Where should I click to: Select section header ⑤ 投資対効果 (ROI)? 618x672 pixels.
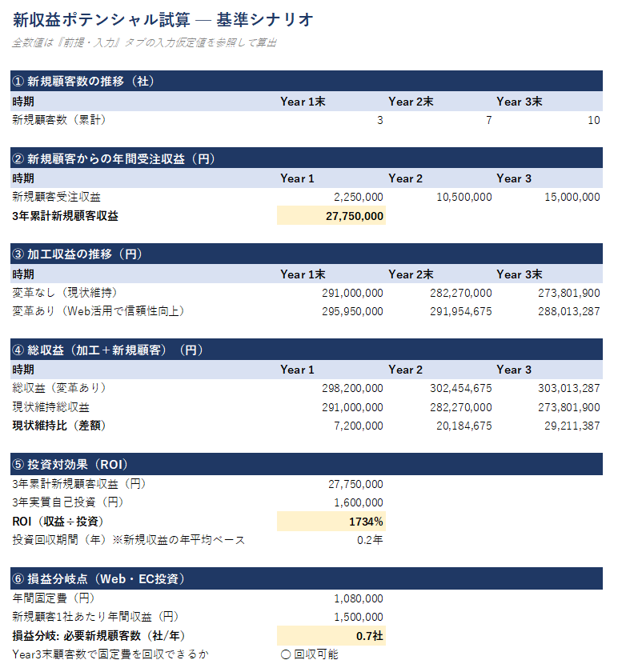pos(307,464)
